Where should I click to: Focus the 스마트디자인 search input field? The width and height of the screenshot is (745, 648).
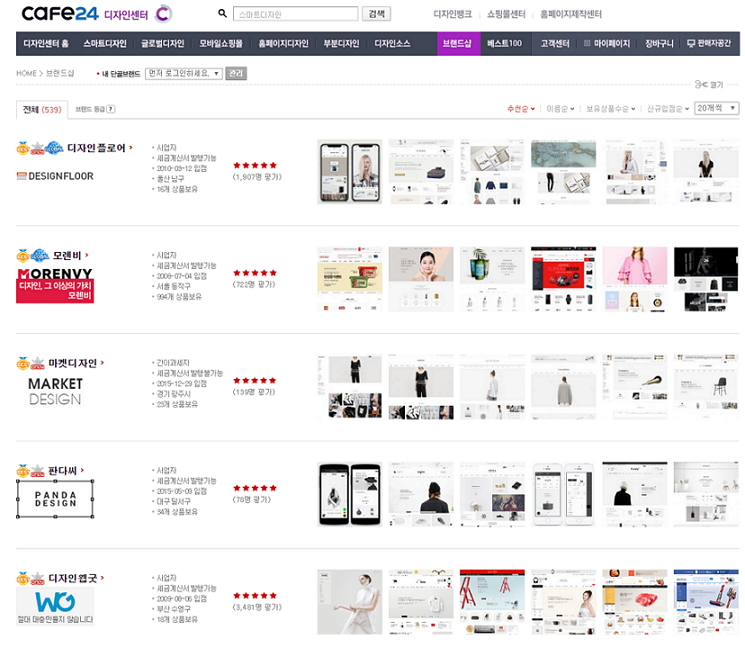point(296,14)
